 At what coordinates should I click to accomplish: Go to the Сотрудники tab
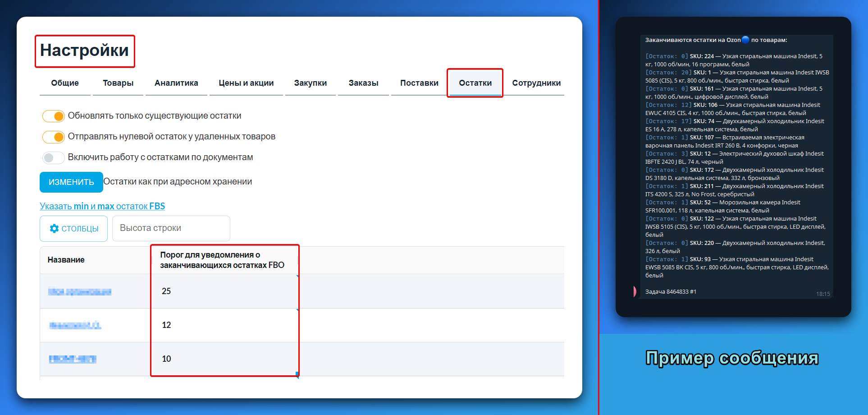[x=536, y=83]
